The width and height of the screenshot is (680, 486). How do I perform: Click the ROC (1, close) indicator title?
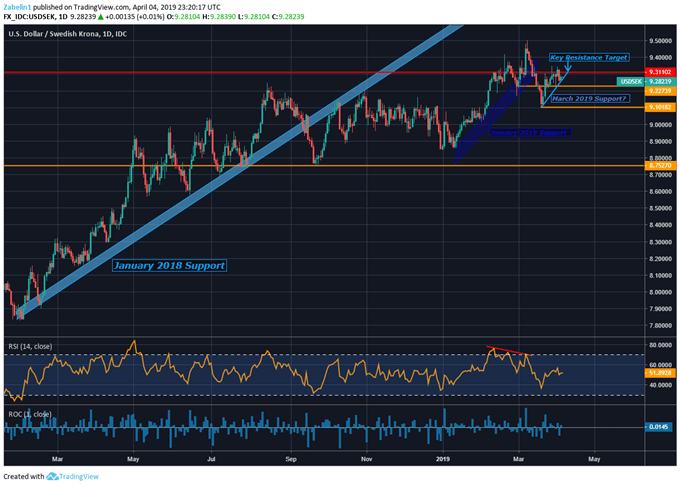[30, 414]
